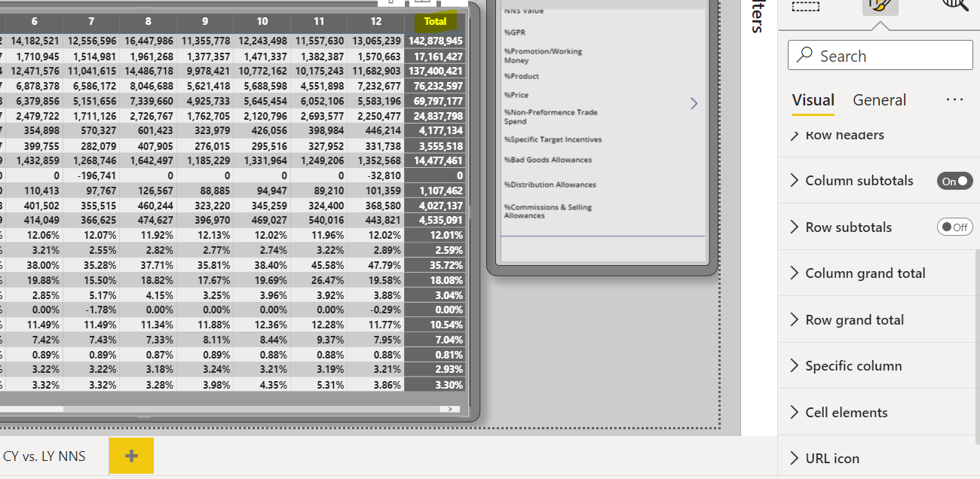The height and width of the screenshot is (479, 980).
Task: Click the column header 8
Action: coord(148,21)
